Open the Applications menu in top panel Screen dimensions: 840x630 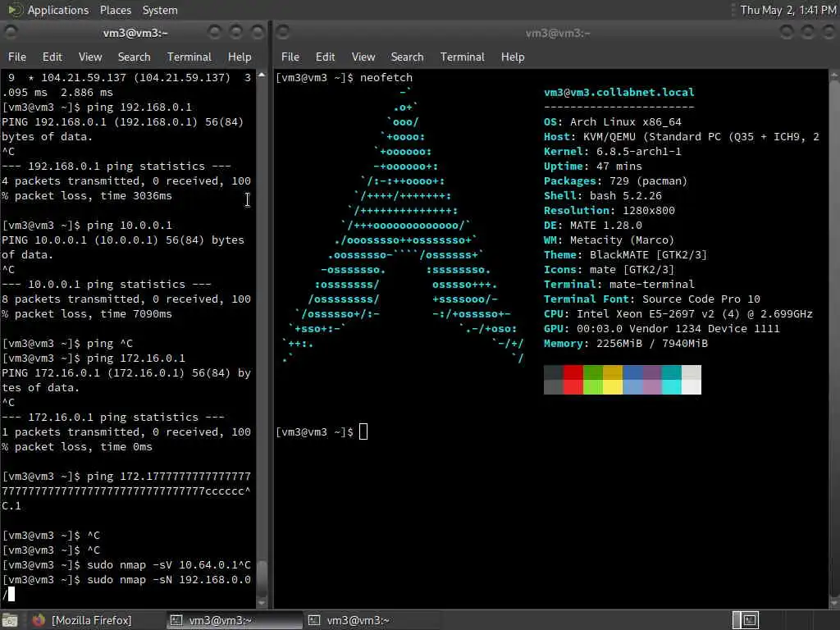click(58, 10)
